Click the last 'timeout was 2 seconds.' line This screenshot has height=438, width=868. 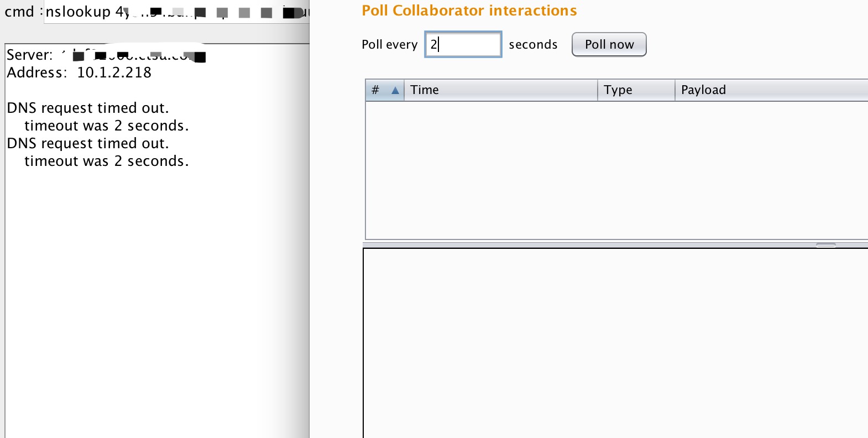[x=107, y=161]
